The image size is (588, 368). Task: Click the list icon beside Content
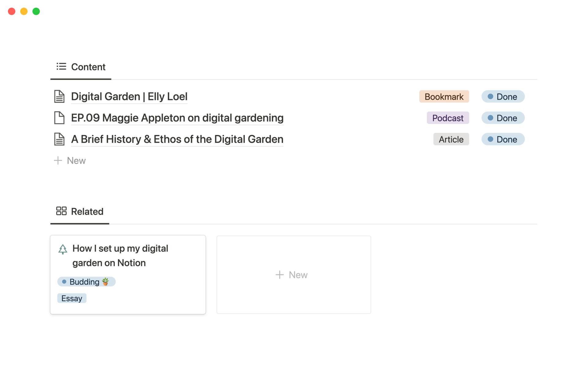[x=61, y=67]
